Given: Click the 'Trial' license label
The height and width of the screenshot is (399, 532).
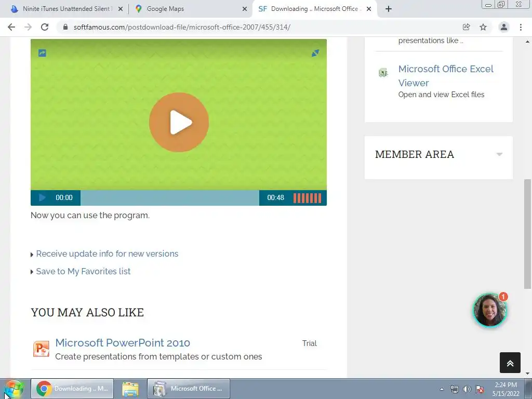Looking at the screenshot, I should click(x=310, y=343).
